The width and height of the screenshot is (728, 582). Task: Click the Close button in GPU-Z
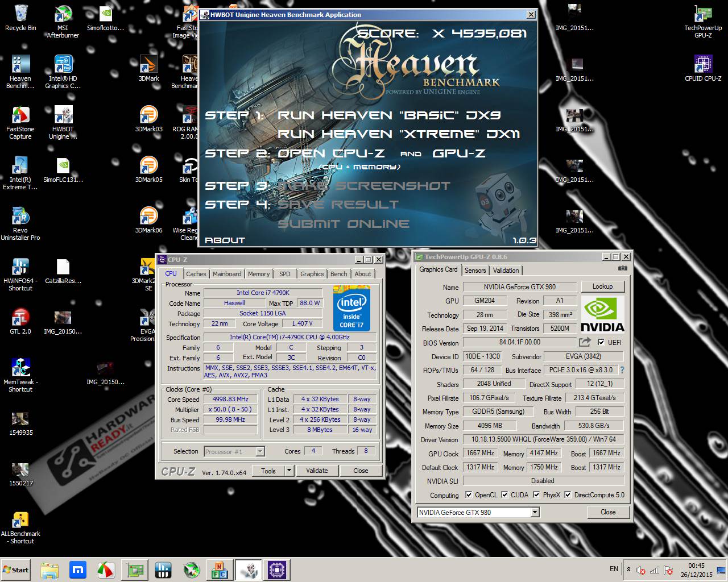pos(608,512)
